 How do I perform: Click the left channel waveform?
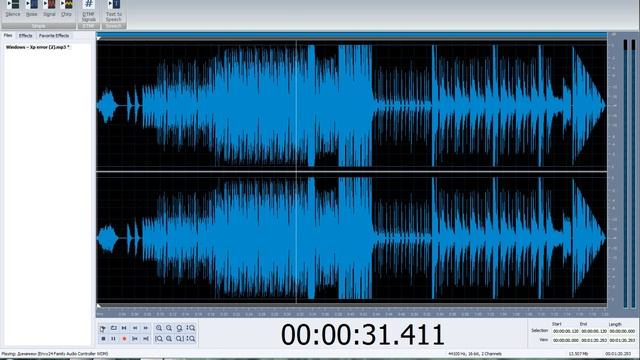(x=351, y=105)
